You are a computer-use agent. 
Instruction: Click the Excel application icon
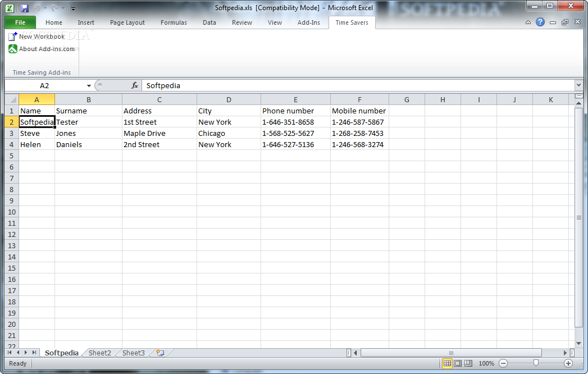[x=10, y=8]
